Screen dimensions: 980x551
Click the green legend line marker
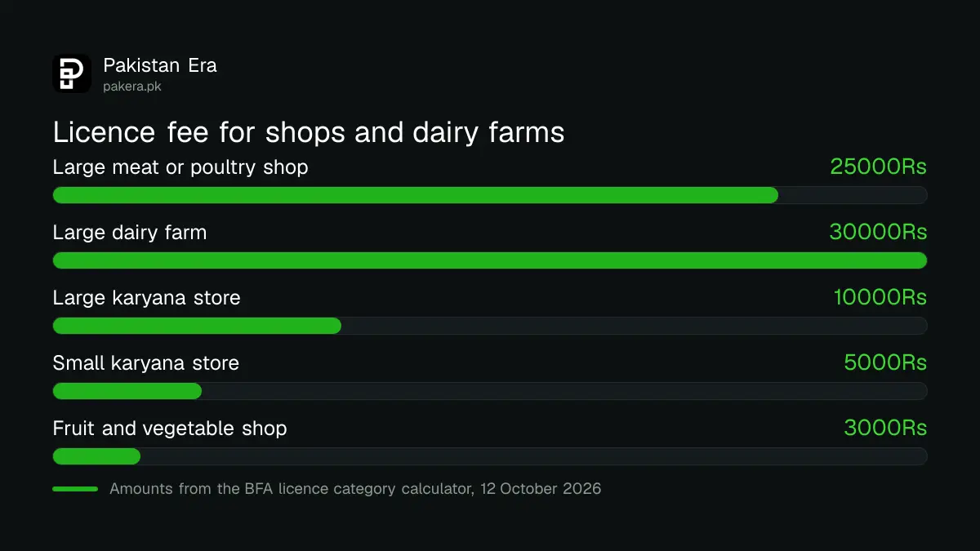coord(75,489)
